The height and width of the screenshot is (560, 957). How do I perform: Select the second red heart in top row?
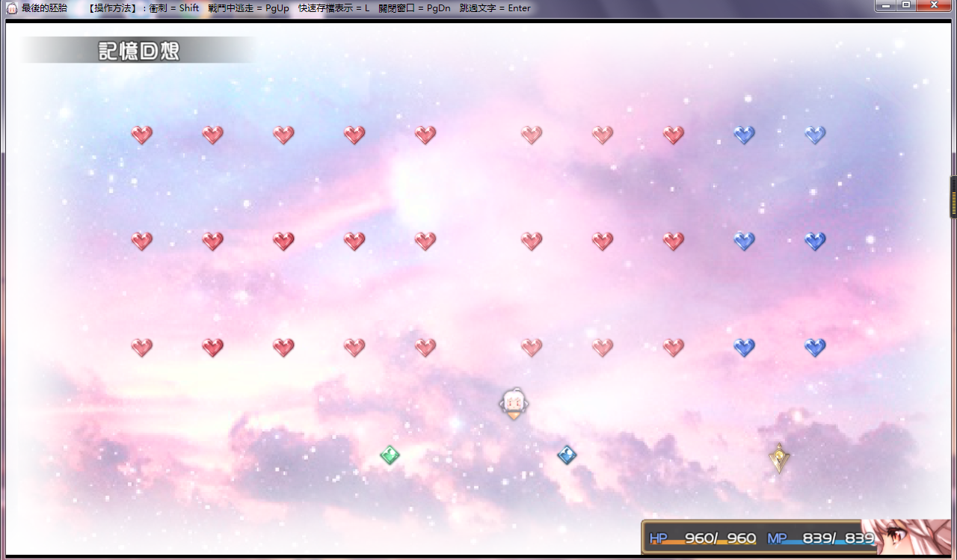[x=212, y=135]
